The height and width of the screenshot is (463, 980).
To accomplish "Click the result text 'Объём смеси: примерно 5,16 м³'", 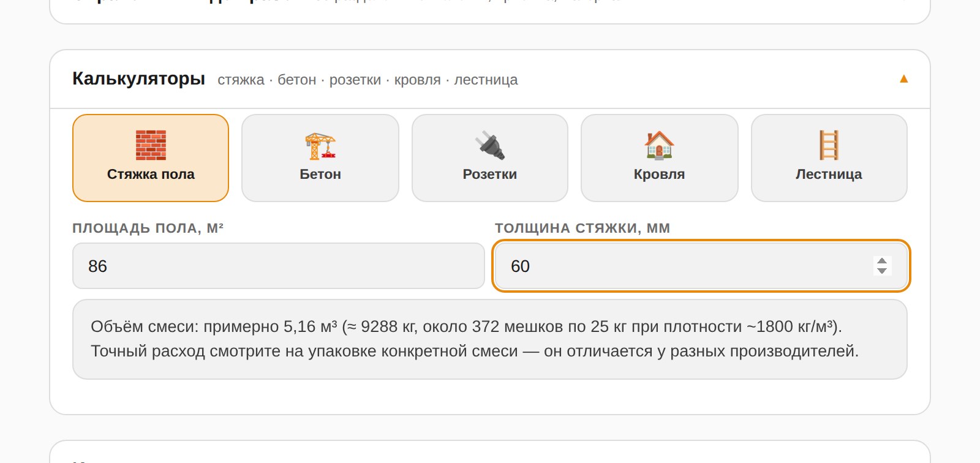I will coord(214,326).
